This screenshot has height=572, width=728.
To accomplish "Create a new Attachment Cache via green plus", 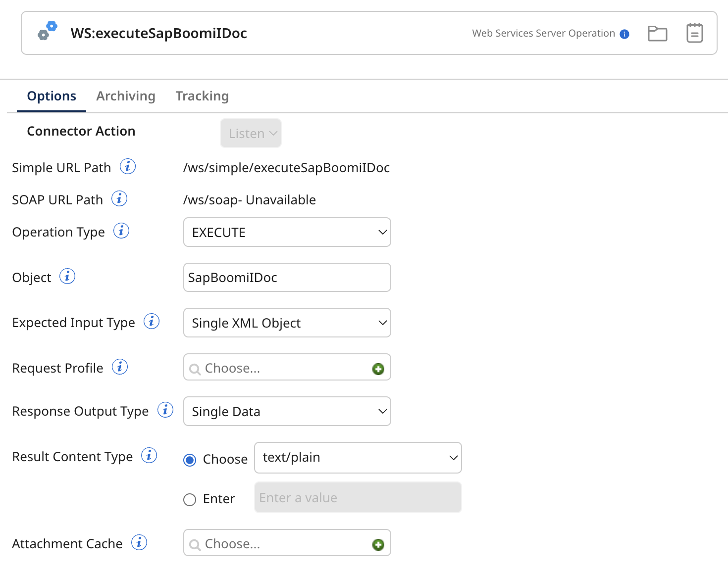I will point(378,544).
